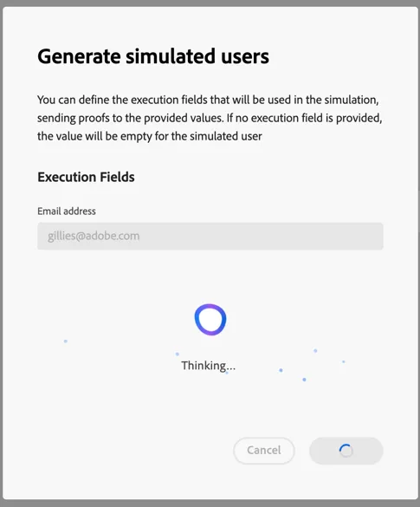Focus the Email address input field
The width and height of the screenshot is (420, 507).
coord(210,236)
